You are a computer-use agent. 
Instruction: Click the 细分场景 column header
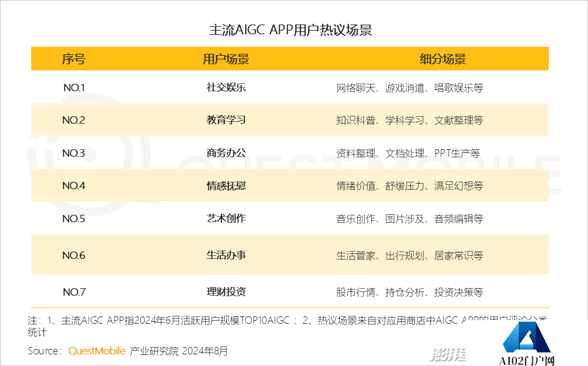tap(442, 59)
